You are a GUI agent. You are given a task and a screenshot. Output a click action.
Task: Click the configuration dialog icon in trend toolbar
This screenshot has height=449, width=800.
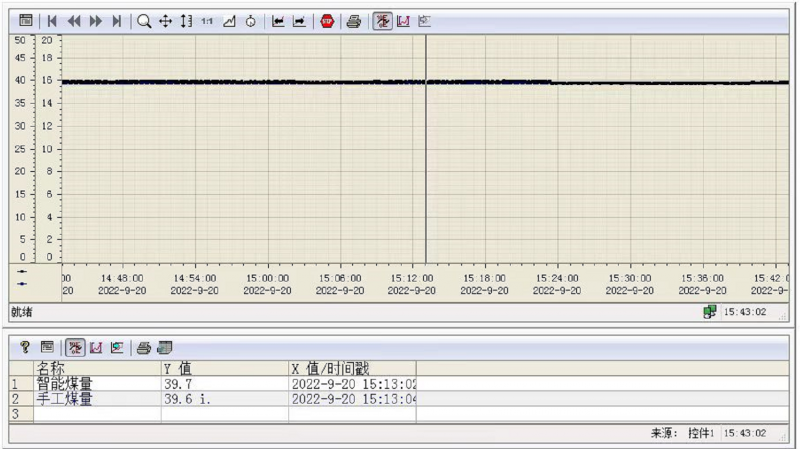click(26, 21)
